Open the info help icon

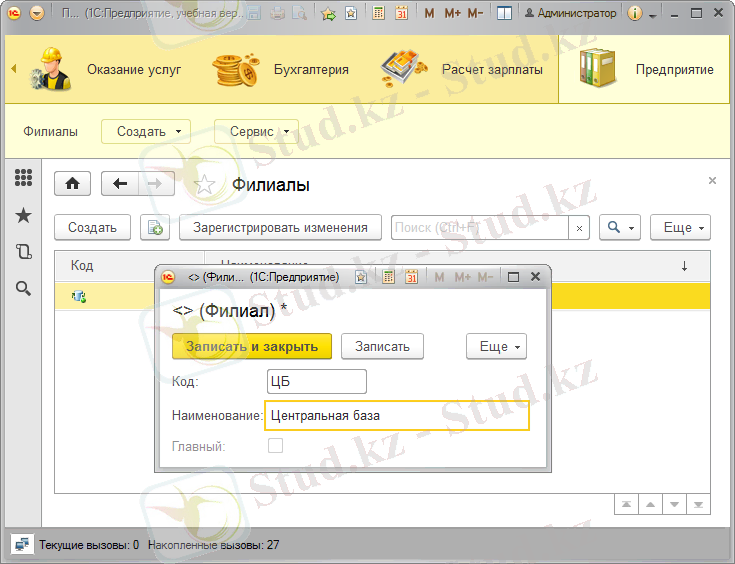635,13
